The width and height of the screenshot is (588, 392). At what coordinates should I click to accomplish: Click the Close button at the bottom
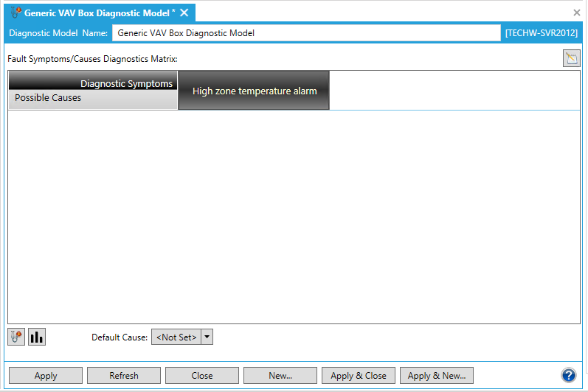click(x=201, y=376)
